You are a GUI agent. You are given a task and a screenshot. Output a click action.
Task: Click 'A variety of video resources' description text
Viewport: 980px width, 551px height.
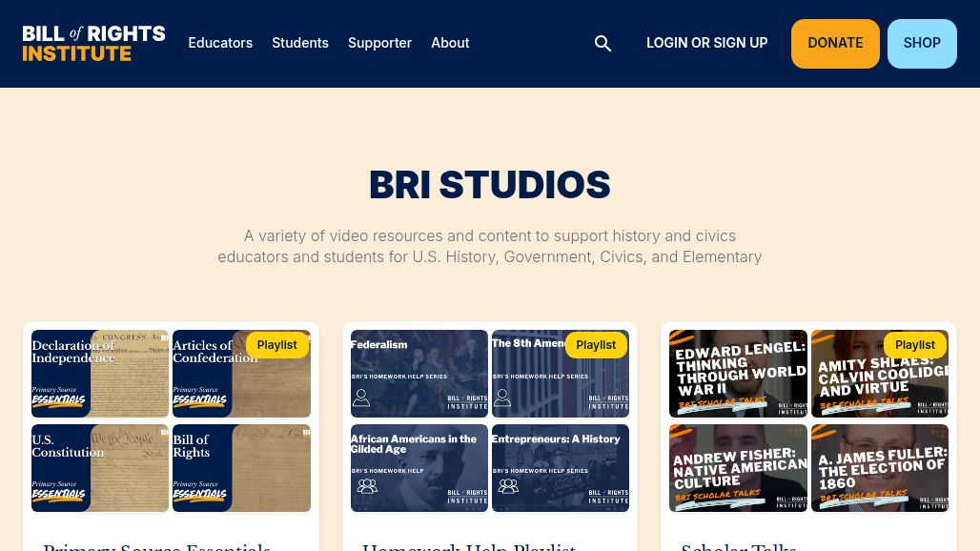point(489,246)
